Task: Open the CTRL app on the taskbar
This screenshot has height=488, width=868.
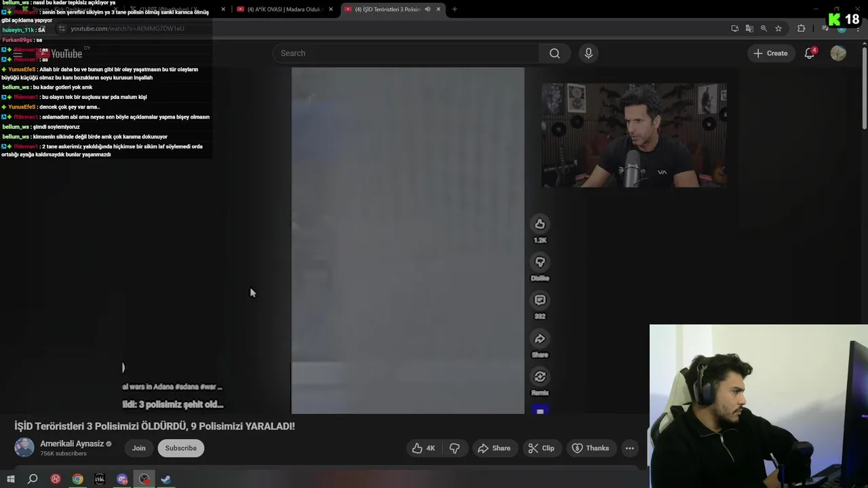Action: (100, 479)
